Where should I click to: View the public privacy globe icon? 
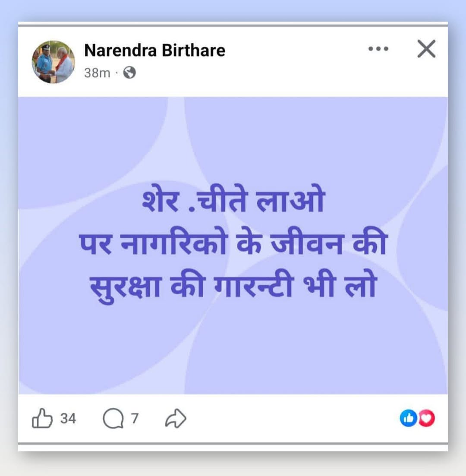129,73
